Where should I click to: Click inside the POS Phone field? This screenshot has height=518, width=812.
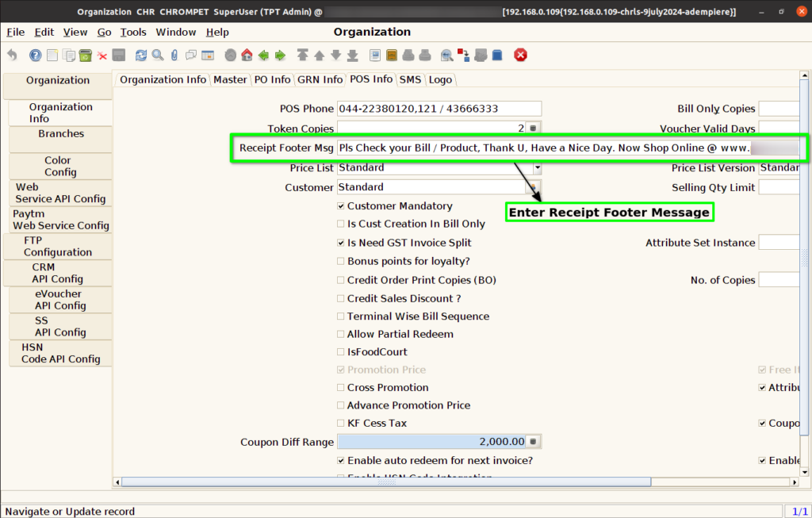click(x=439, y=108)
